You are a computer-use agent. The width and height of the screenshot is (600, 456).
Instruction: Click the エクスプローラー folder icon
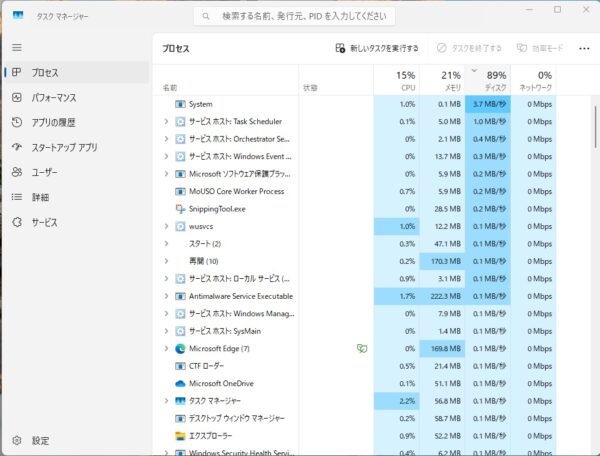180,436
